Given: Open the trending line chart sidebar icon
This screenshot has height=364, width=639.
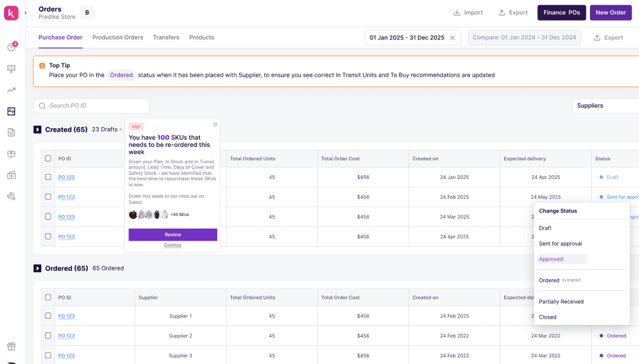Looking at the screenshot, I should click(11, 90).
